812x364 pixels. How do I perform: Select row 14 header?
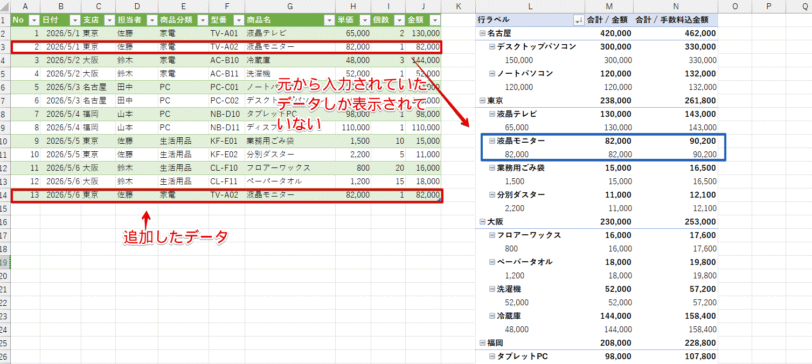click(x=5, y=195)
